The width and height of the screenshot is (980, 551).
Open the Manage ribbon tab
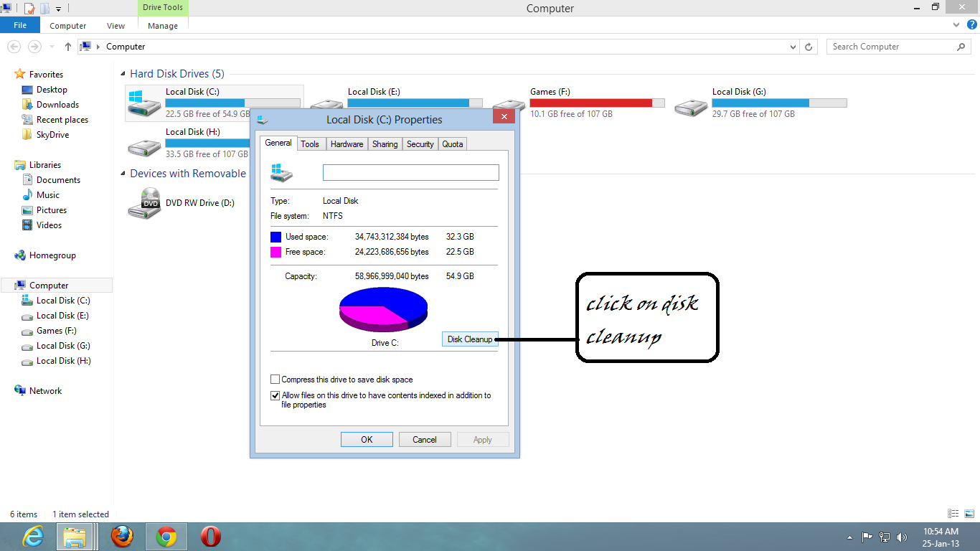coord(162,25)
